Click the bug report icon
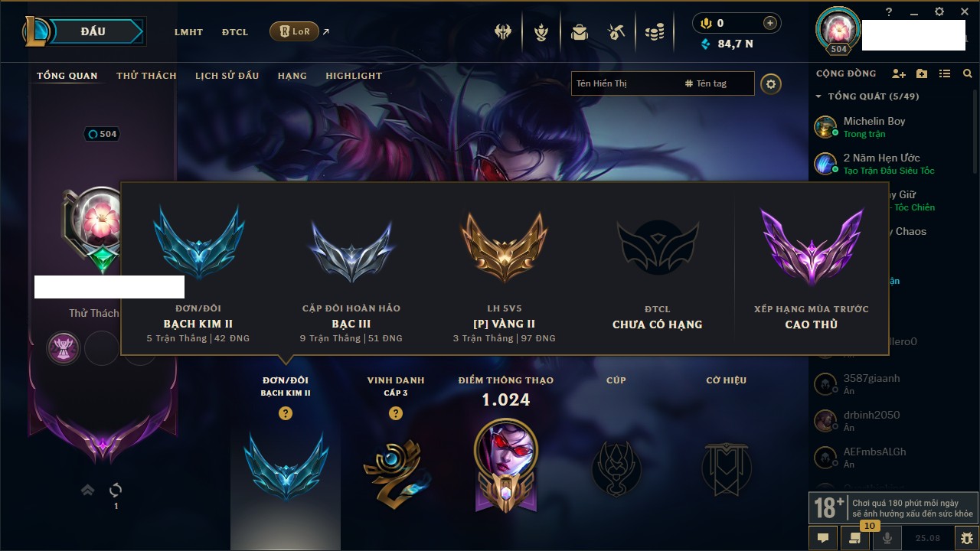980x551 pixels. [x=966, y=538]
